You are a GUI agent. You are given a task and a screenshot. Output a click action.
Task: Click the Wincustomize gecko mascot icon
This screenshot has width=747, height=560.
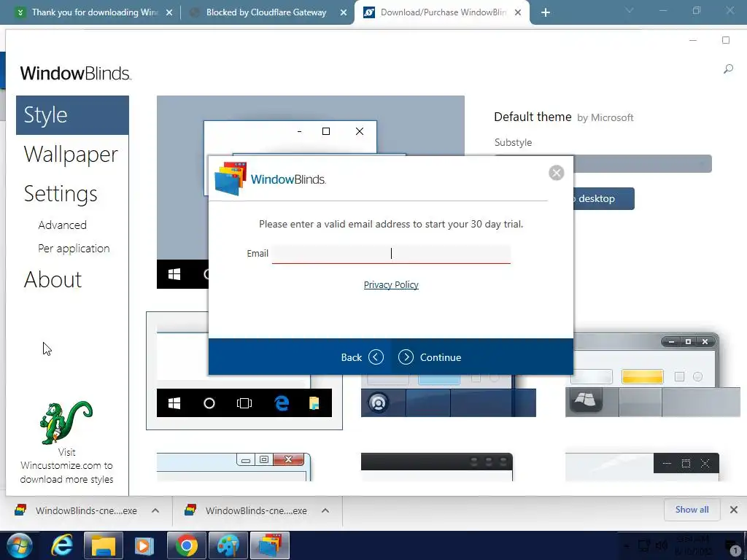pyautogui.click(x=66, y=422)
